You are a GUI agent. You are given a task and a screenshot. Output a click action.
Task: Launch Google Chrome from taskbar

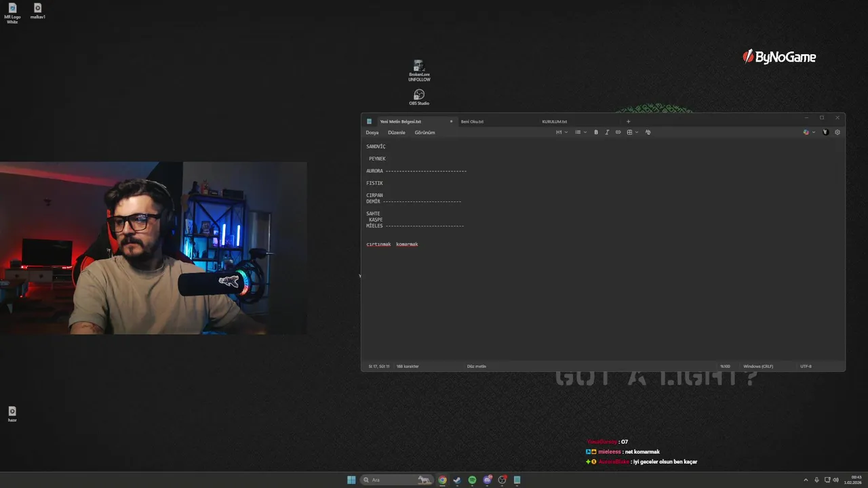(x=442, y=480)
